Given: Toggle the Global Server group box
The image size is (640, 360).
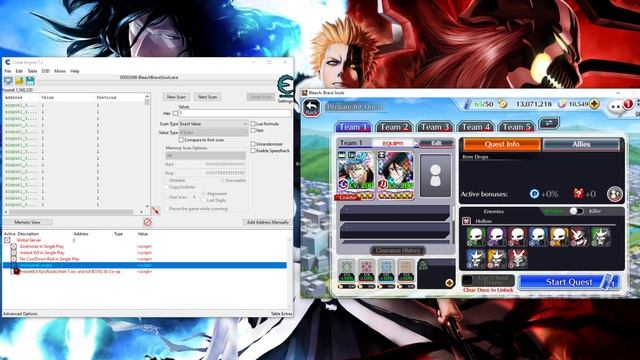Looking at the screenshot, I should [x=7, y=240].
